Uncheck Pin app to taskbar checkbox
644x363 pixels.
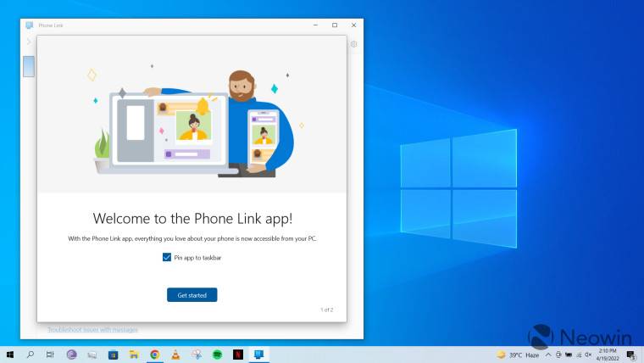click(x=167, y=257)
